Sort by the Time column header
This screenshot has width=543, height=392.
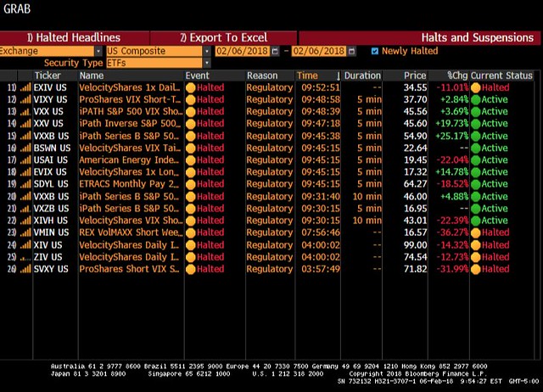tap(307, 76)
